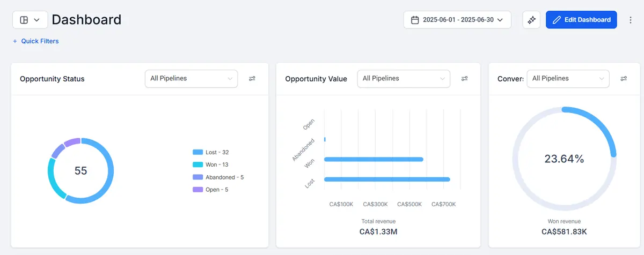Image resolution: width=644 pixels, height=255 pixels.
Task: Click the CA$700K axis label
Action: (443, 204)
